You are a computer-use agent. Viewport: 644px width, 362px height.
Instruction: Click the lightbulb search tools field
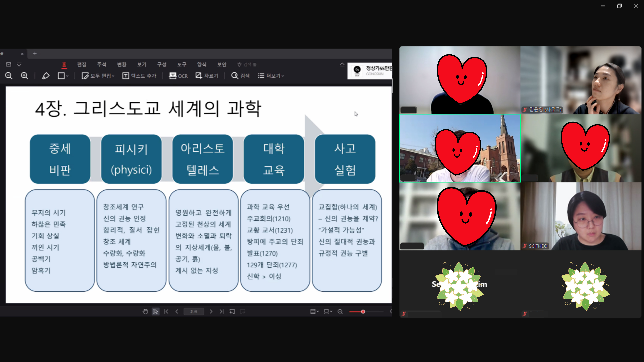pos(247,64)
